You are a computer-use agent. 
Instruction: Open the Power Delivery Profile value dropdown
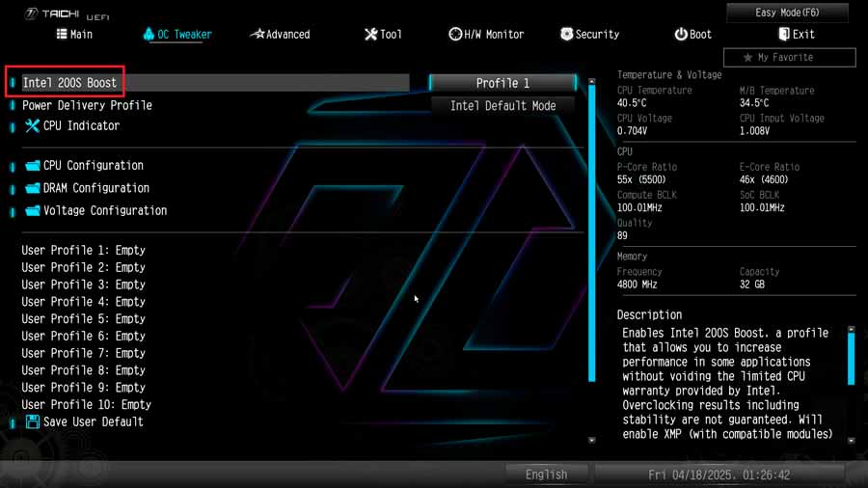(502, 106)
